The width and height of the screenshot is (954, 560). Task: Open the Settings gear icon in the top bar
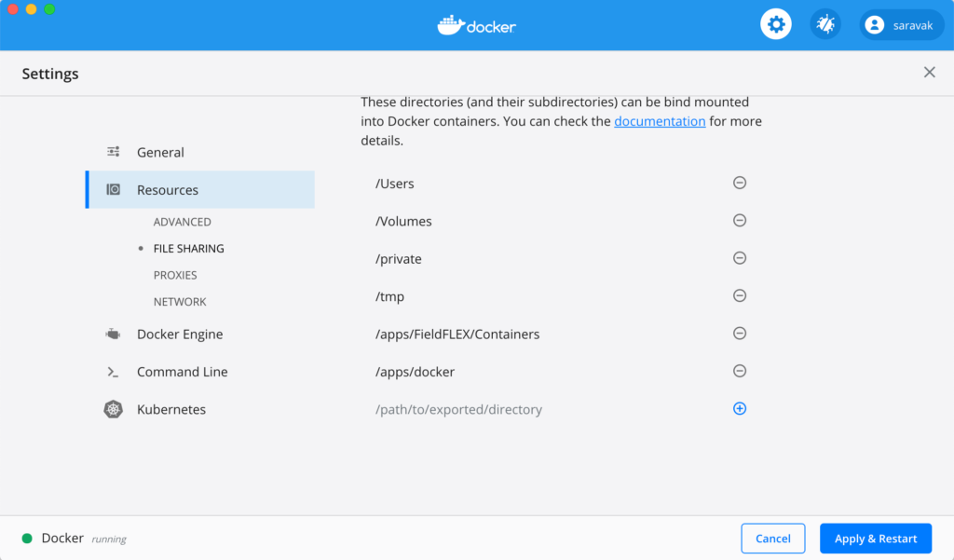776,24
